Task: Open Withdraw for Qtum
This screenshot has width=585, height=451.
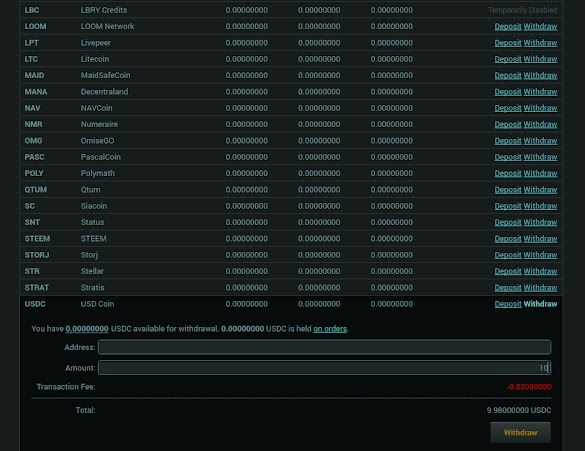Action: (540, 190)
